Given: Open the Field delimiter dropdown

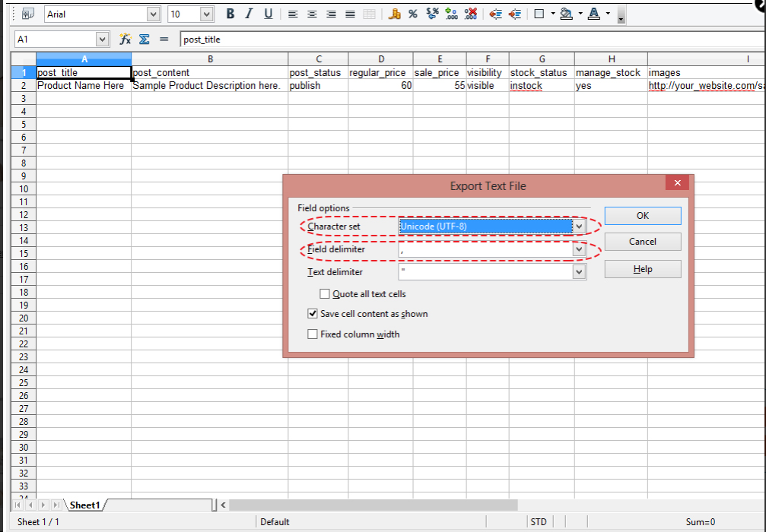Looking at the screenshot, I should point(579,249).
